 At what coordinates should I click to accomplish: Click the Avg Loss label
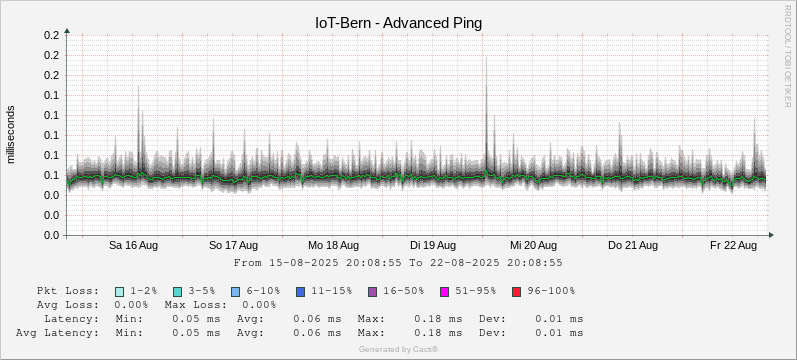[68, 305]
